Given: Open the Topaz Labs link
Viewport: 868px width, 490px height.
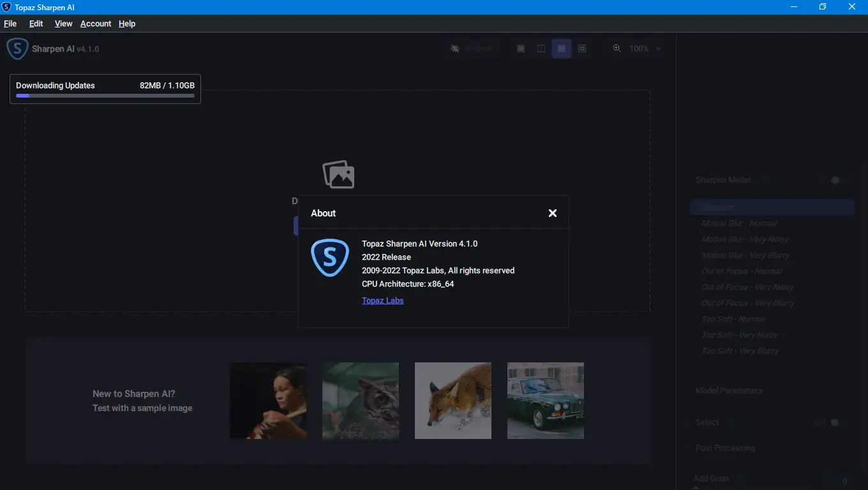Looking at the screenshot, I should click(x=383, y=301).
